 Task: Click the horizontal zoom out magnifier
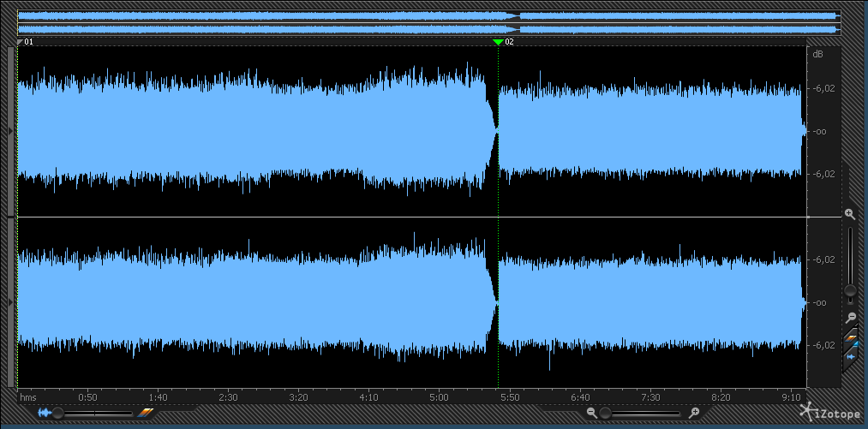pyautogui.click(x=591, y=413)
